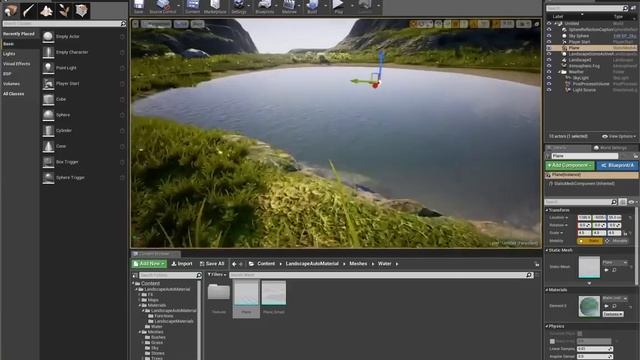
Task: Open the Static Mesh Plane asset dropdown
Action: (x=615, y=262)
